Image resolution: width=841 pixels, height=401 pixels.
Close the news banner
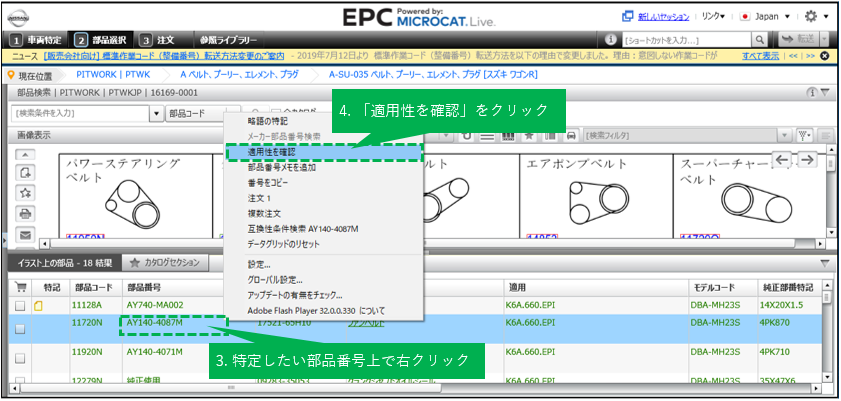point(825,55)
